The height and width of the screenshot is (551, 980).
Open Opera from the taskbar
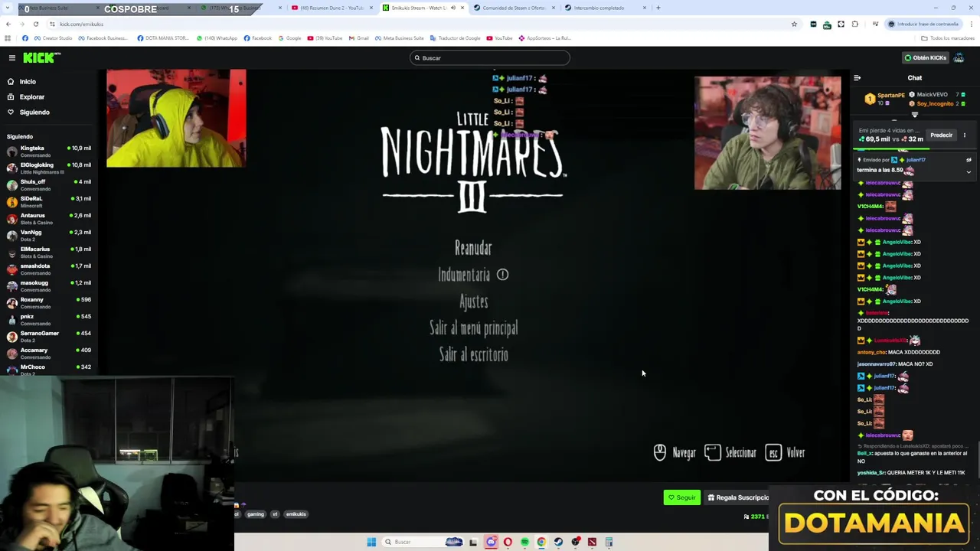click(508, 542)
